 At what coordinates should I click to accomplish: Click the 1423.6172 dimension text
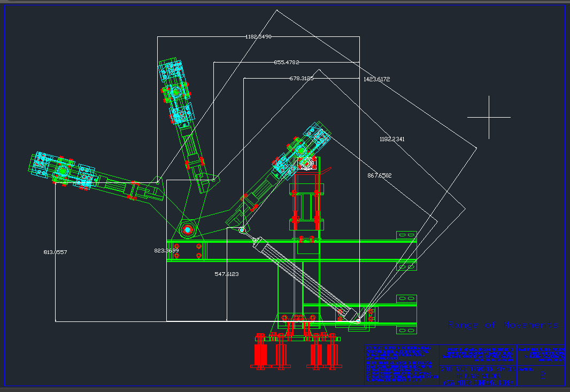tap(376, 79)
